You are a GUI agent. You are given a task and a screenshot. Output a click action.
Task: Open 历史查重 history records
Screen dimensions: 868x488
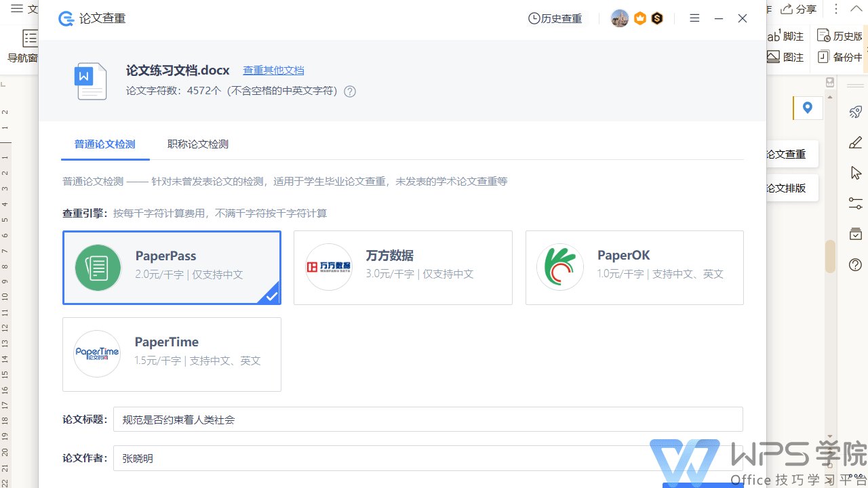[555, 18]
